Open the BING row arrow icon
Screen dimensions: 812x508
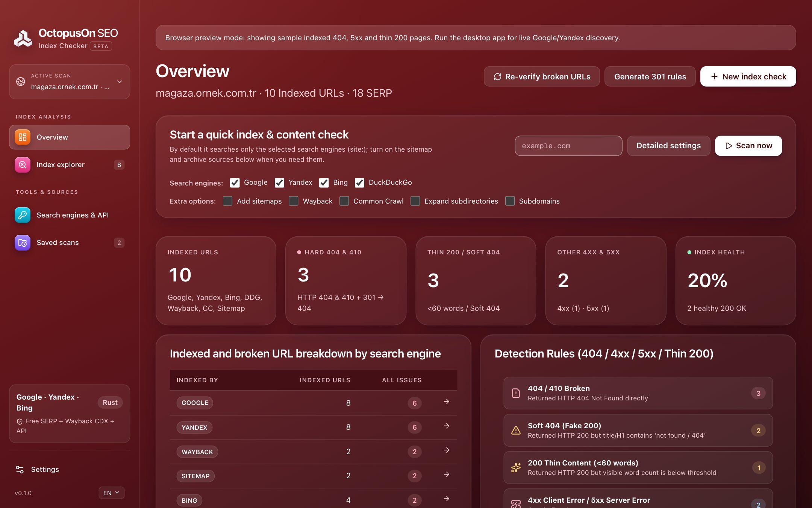coord(447,499)
